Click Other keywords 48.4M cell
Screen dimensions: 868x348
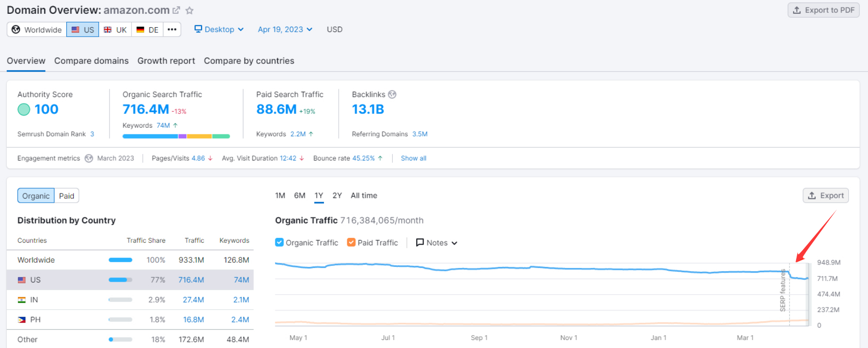238,339
